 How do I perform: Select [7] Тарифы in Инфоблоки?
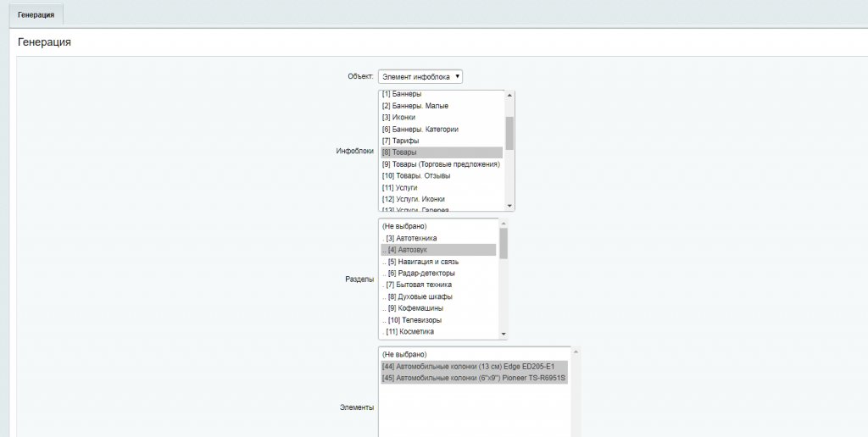400,141
